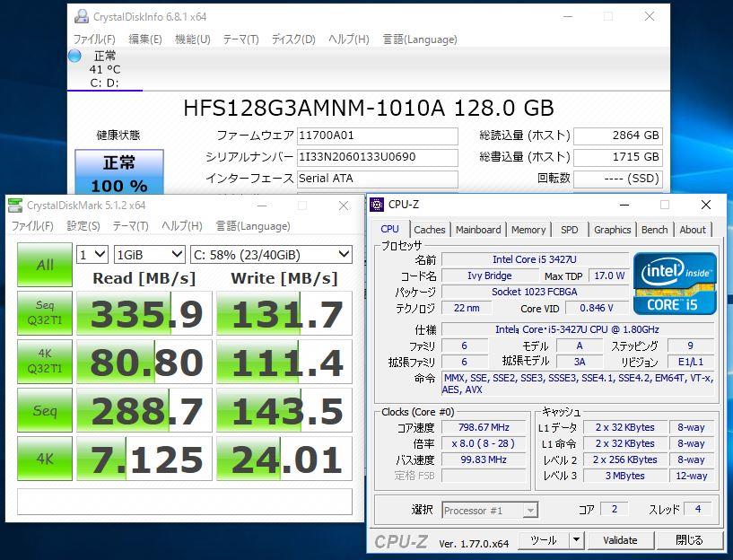Open テーマ(T) menu in CrystalDiskInfo
The image size is (733, 560).
240,39
